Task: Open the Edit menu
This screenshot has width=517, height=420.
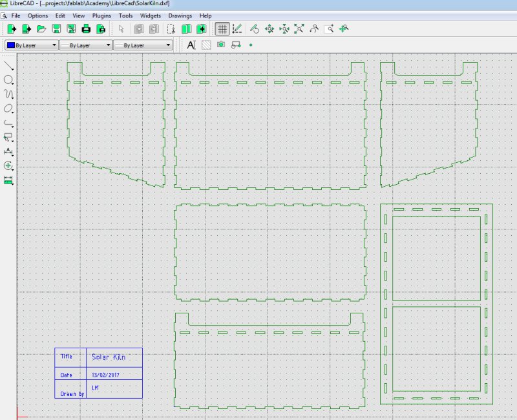Action: 60,16
